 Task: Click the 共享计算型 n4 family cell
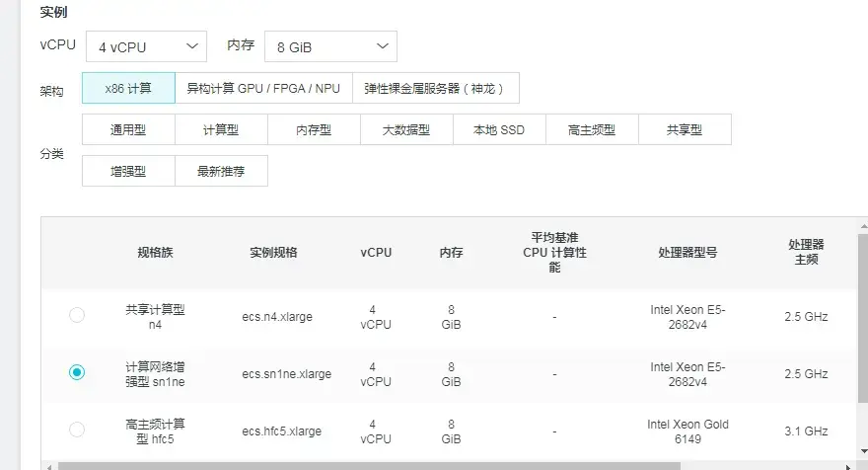click(155, 317)
